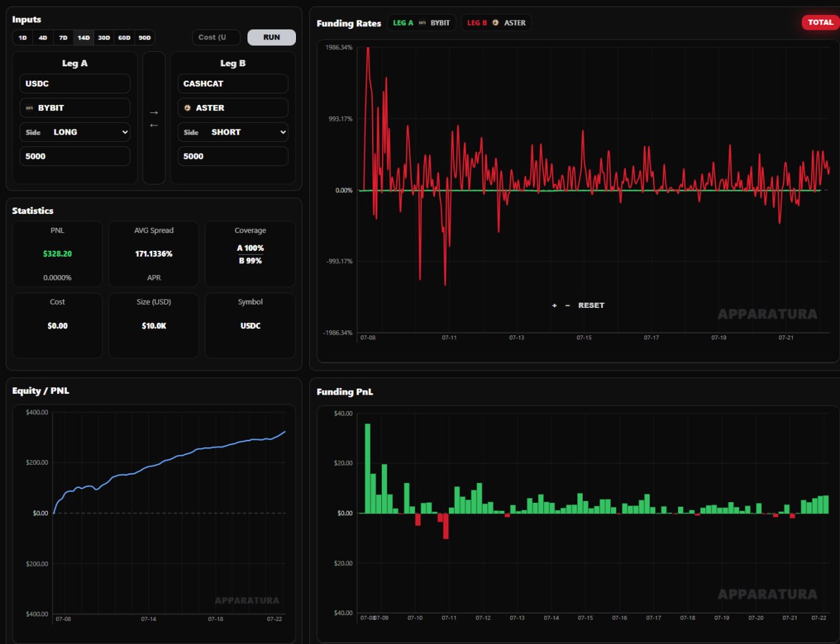Click the Cost input field
This screenshot has width=840, height=644.
coord(216,37)
